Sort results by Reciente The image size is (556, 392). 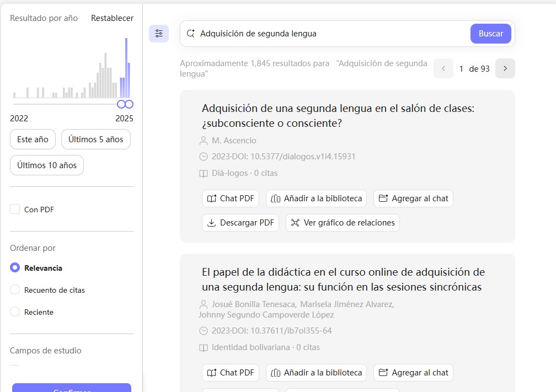tap(15, 312)
